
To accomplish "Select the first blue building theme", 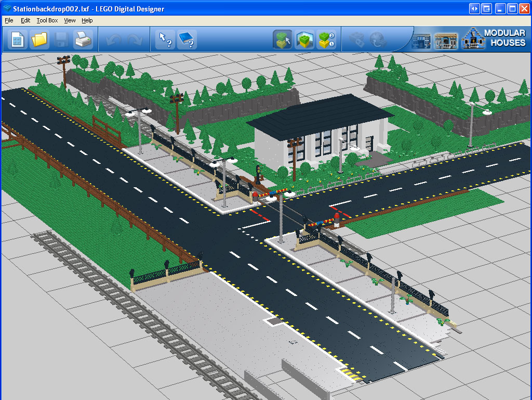I will click(421, 42).
